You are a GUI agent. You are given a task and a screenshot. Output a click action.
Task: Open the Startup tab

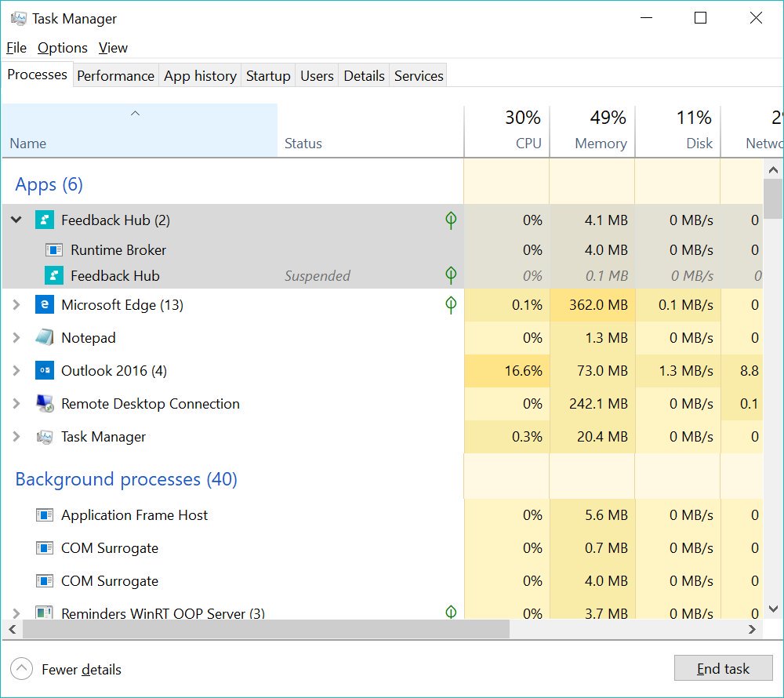(268, 76)
